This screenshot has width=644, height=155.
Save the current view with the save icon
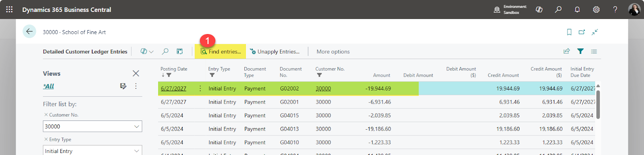(123, 86)
